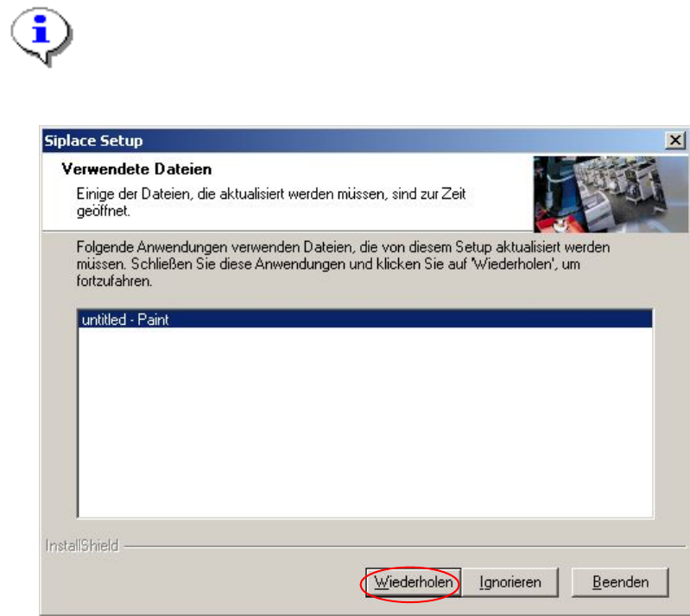Click the 'Verwendete Dateien' heading
Image resolution: width=690 pixels, height=616 pixels.
tap(136, 169)
